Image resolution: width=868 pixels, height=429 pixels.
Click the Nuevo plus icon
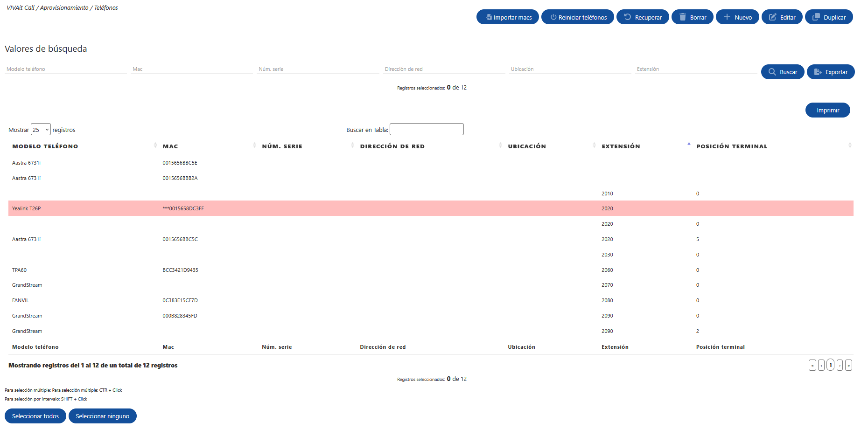click(x=727, y=17)
